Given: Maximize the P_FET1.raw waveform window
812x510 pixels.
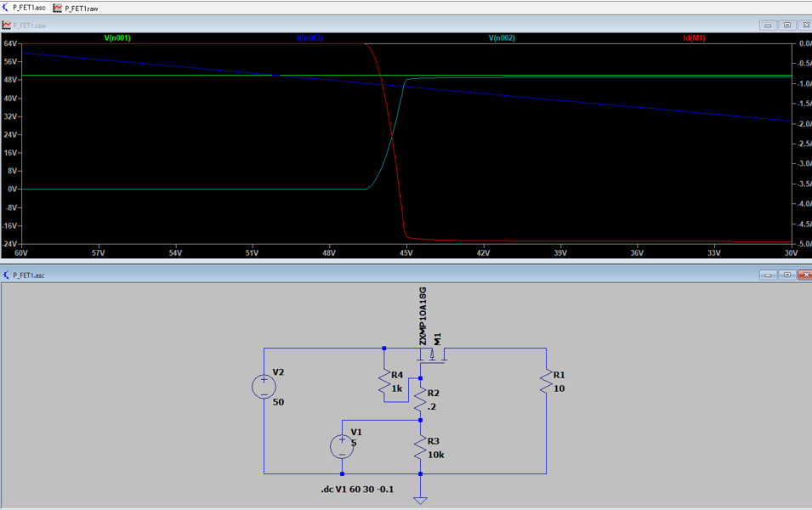Looking at the screenshot, I should pos(787,25).
